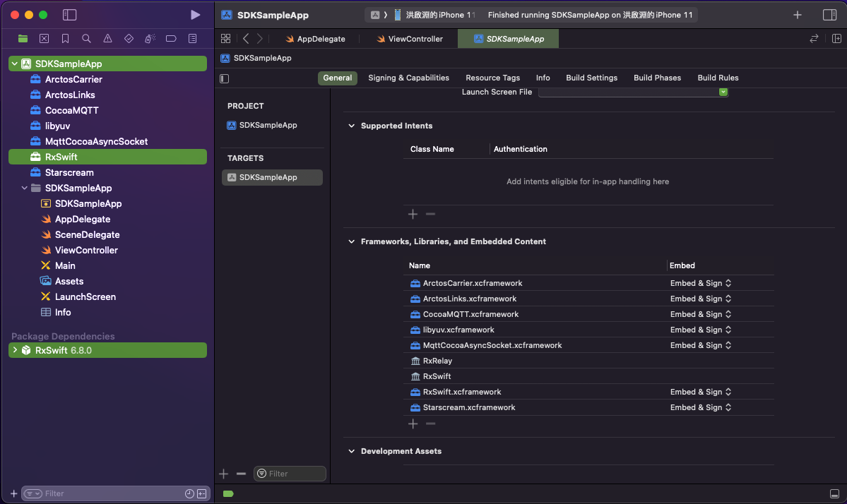The width and height of the screenshot is (847, 504).
Task: Click the Library plus button in toolbar
Action: click(798, 15)
